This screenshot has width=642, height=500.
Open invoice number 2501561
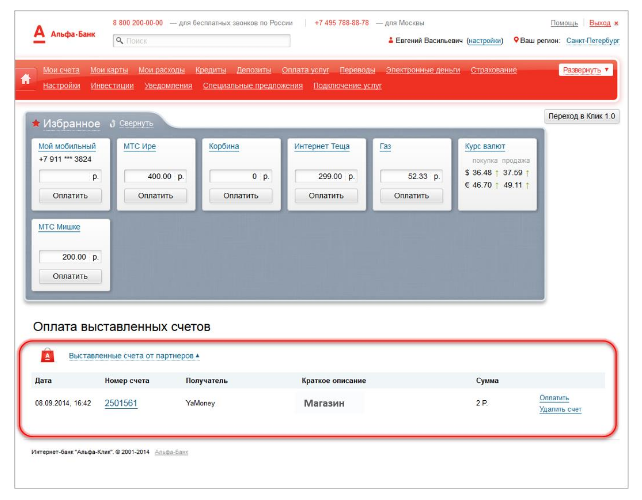coord(121,403)
